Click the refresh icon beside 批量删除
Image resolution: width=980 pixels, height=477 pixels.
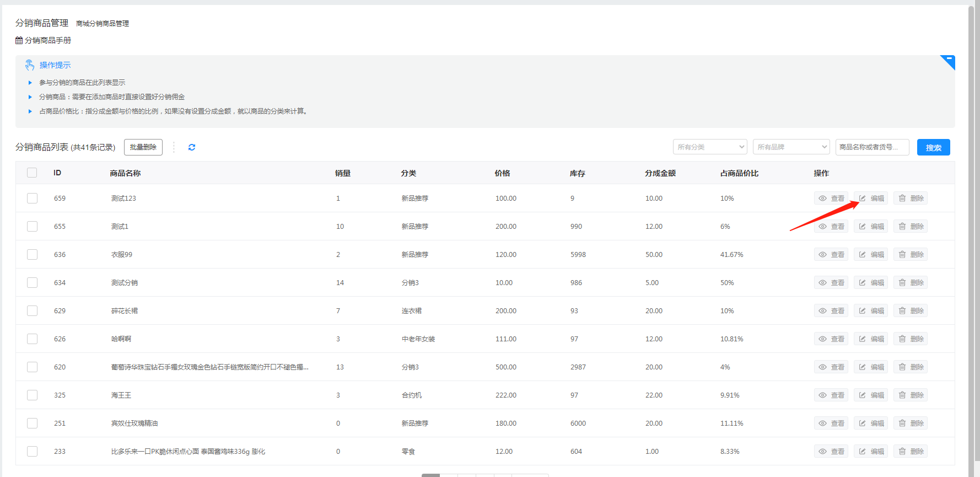[192, 147]
